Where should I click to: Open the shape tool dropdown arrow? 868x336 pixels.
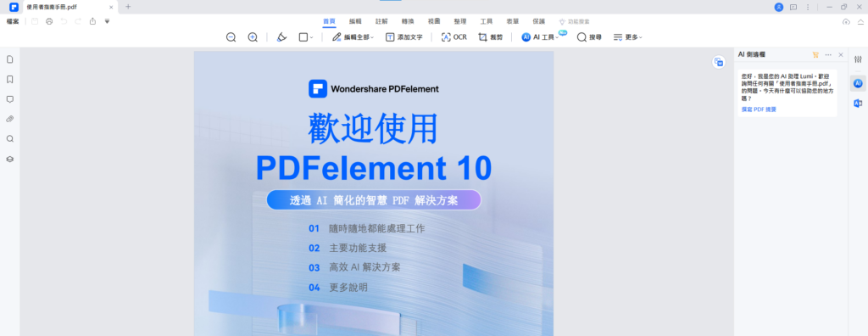pos(312,37)
